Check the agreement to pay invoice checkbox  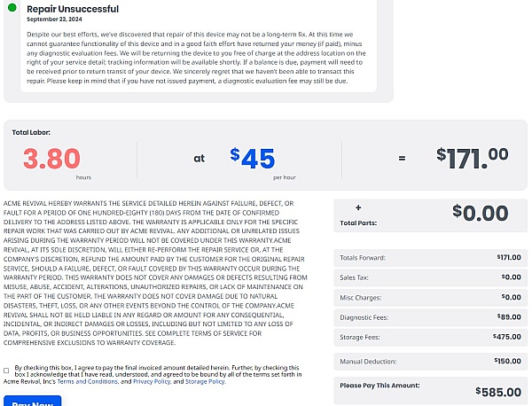7,371
